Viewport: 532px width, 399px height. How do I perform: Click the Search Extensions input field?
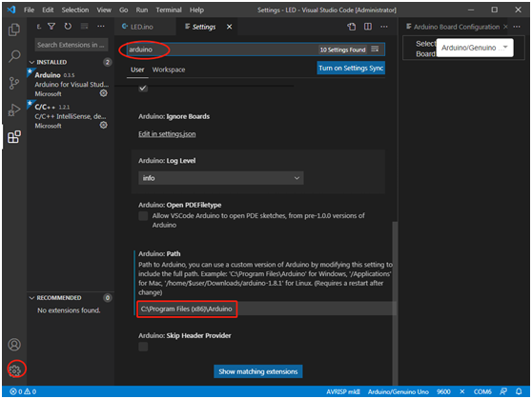pyautogui.click(x=72, y=45)
